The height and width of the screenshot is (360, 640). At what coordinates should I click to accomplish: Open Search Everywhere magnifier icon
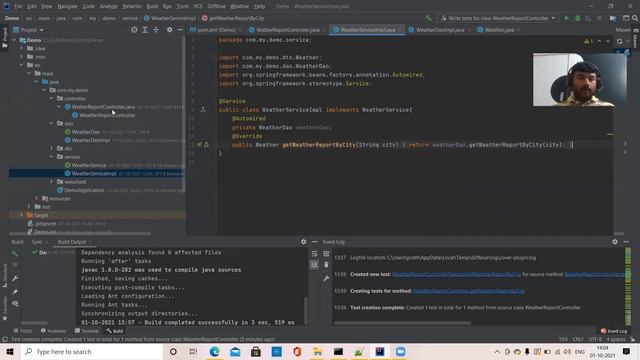point(635,18)
